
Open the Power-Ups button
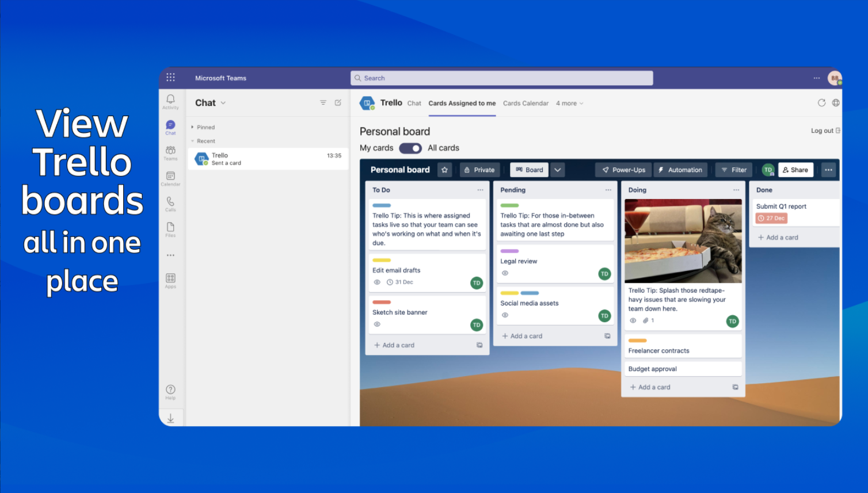(x=623, y=170)
